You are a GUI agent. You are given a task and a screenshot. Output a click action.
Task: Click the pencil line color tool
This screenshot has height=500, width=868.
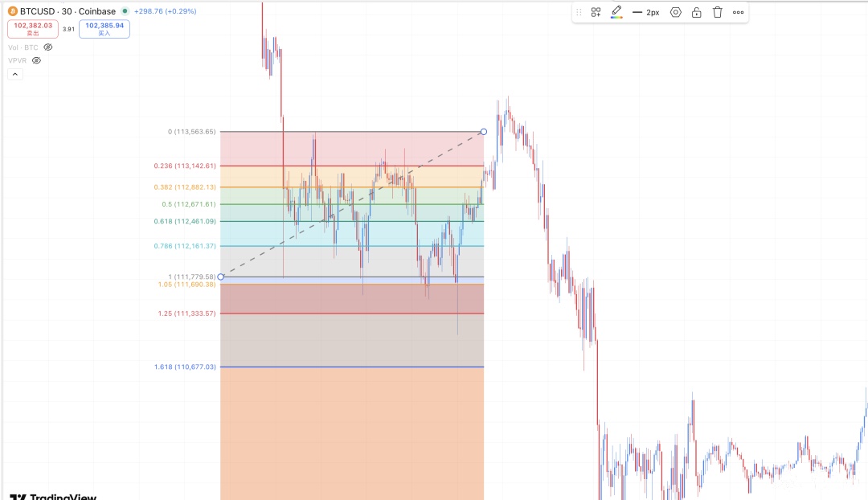coord(616,12)
